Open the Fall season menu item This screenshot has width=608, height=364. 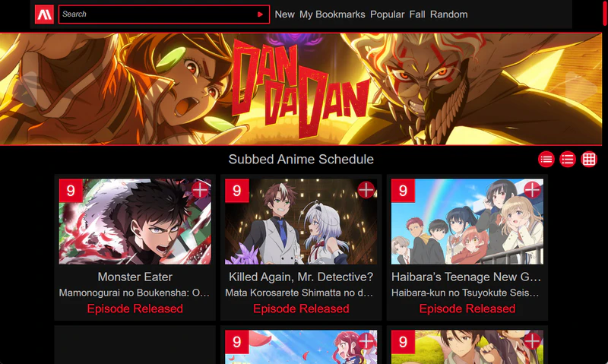coord(417,14)
